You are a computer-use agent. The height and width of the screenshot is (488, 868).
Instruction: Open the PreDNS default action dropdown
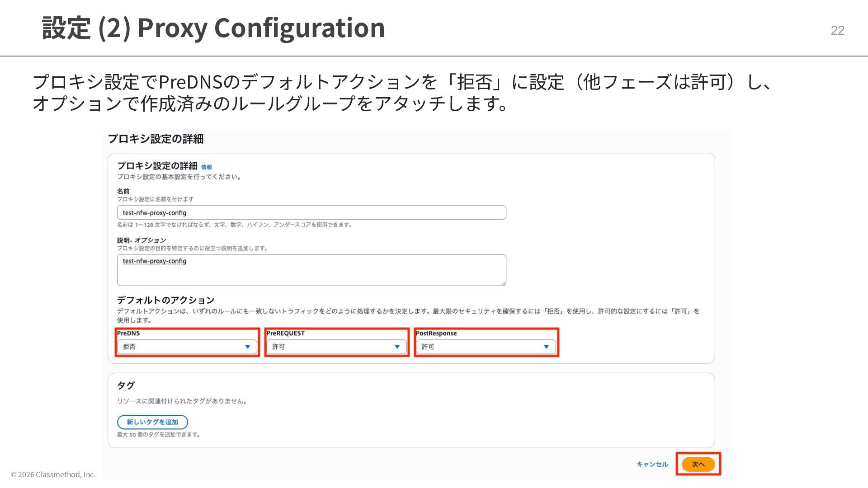tap(187, 347)
